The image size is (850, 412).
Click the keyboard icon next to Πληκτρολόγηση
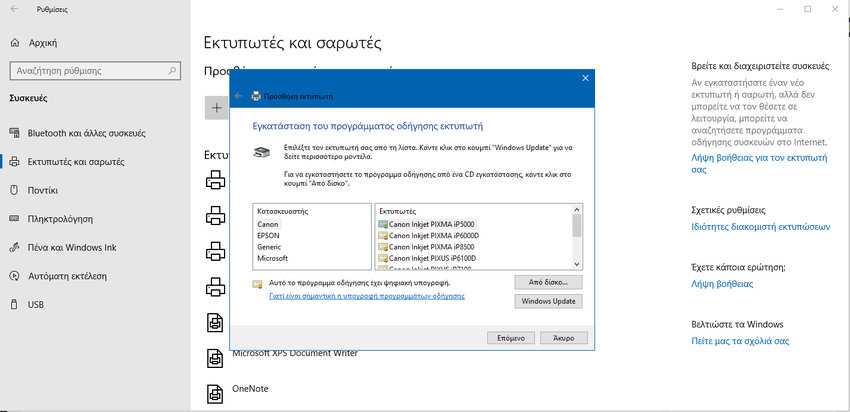click(15, 219)
